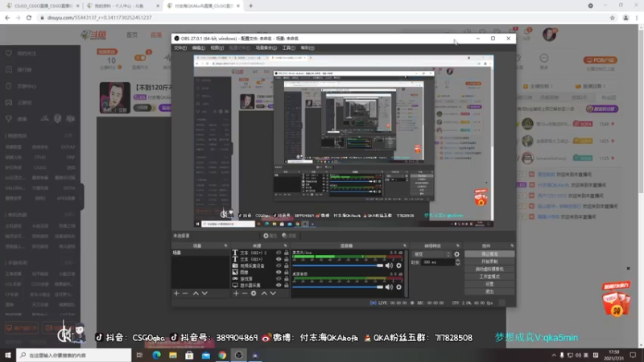Bookmark this page with the star icon
644x362 pixels.
point(612,18)
